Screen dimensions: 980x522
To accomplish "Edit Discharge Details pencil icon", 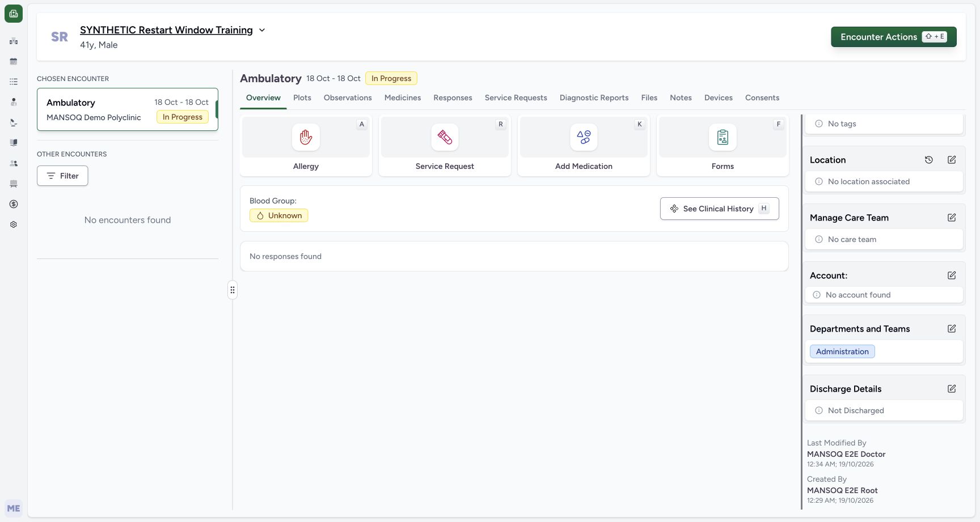I will tap(952, 389).
